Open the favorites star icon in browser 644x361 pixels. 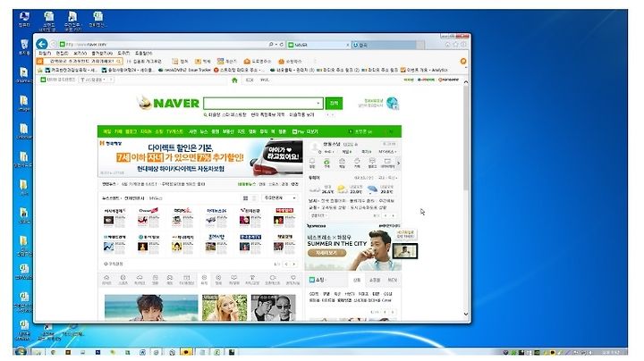[455, 45]
